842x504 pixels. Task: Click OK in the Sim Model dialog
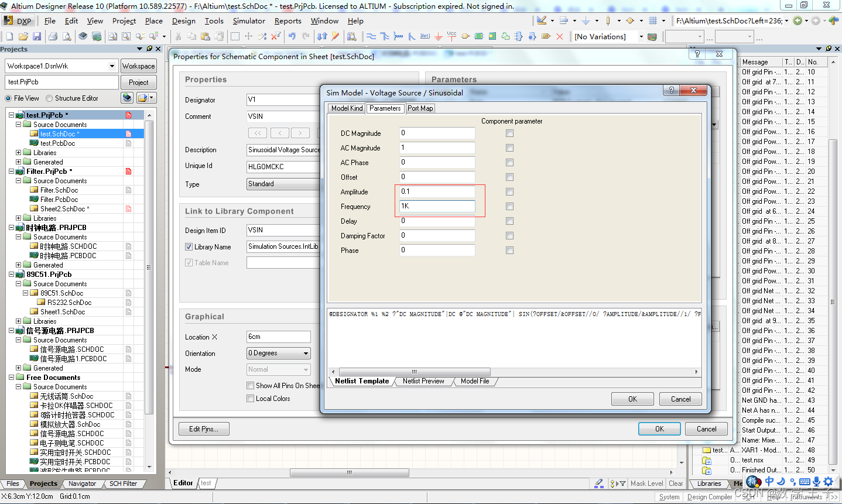[632, 399]
